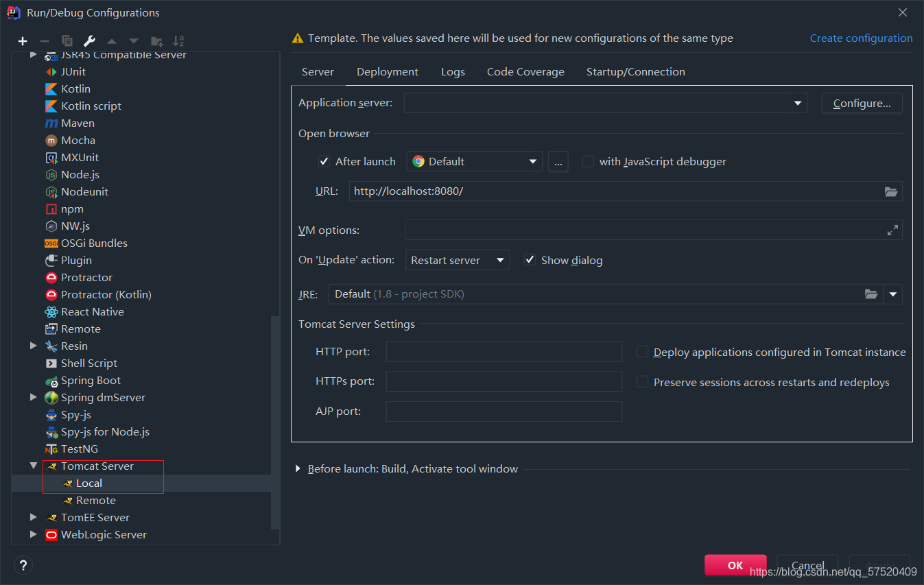The height and width of the screenshot is (585, 924).
Task: Expand the Spring dmServer node
Action: tap(33, 397)
